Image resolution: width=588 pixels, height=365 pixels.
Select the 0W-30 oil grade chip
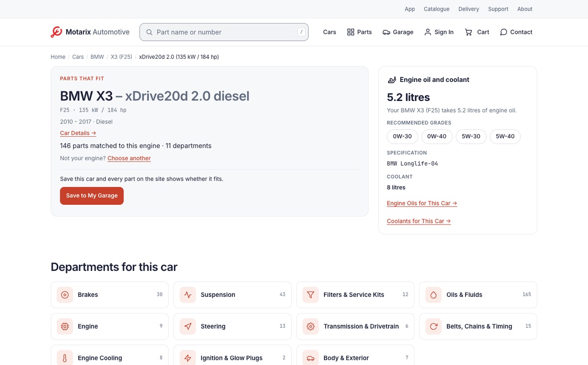point(402,136)
